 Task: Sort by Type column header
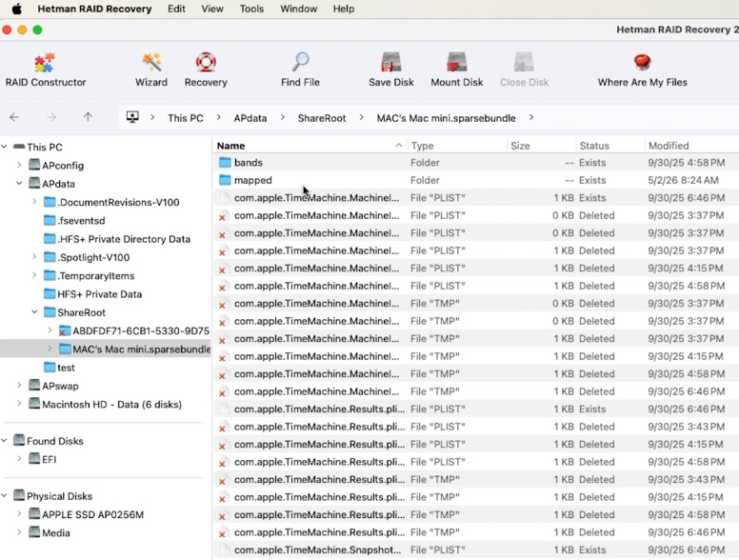[x=456, y=146]
